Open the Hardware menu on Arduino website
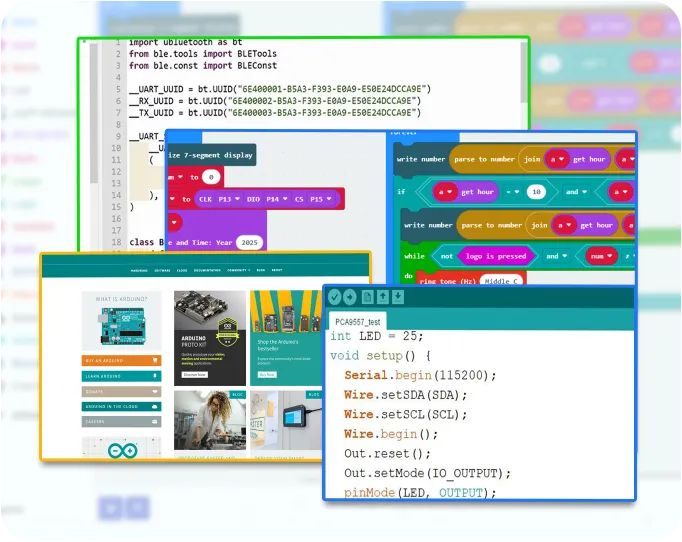The height and width of the screenshot is (542, 682). pyautogui.click(x=139, y=271)
